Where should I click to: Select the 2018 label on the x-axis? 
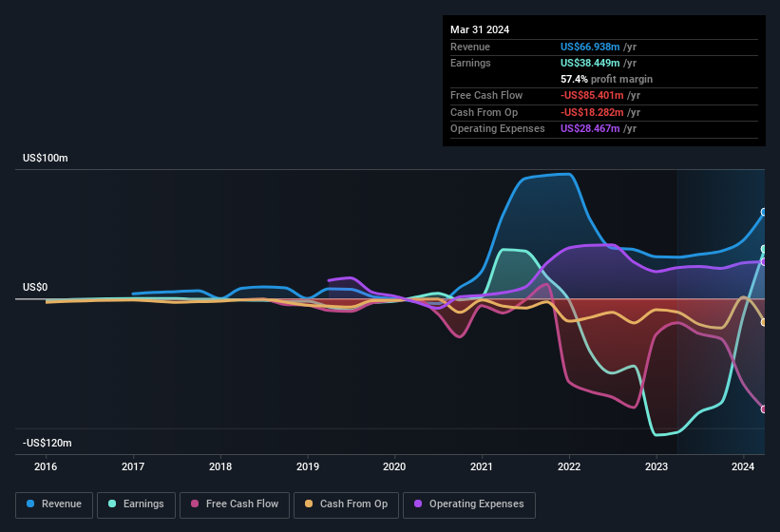(220, 466)
